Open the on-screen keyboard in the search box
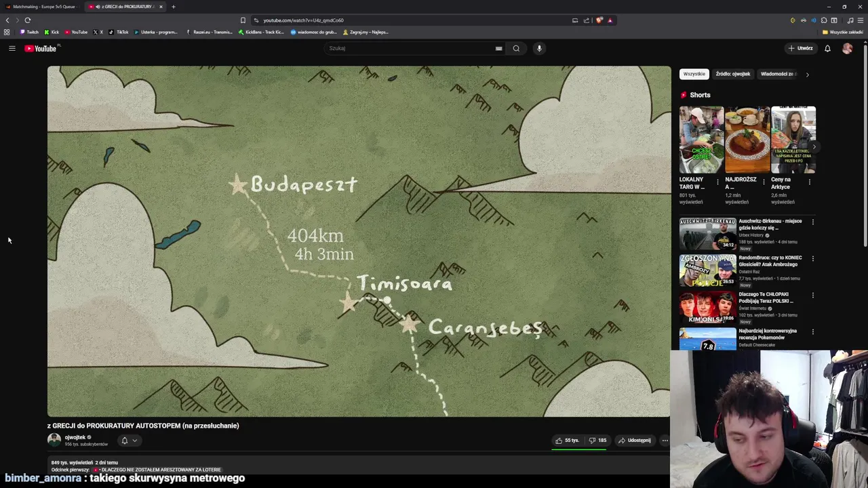 point(498,48)
